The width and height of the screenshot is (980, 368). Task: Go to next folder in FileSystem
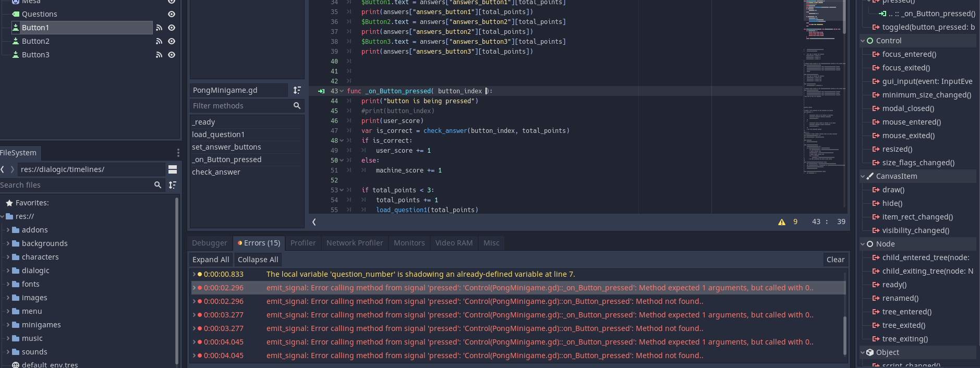point(12,169)
